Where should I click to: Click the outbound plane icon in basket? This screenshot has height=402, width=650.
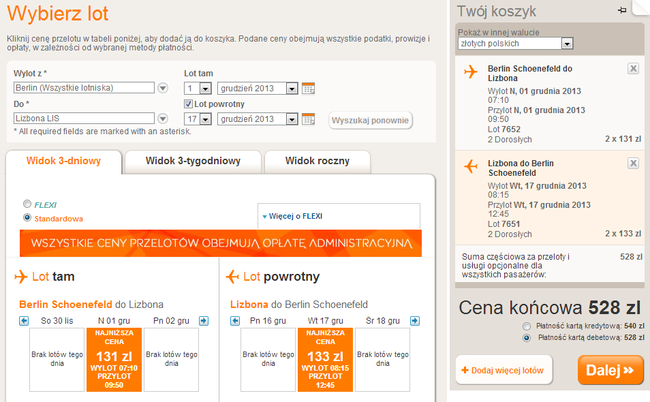click(471, 72)
